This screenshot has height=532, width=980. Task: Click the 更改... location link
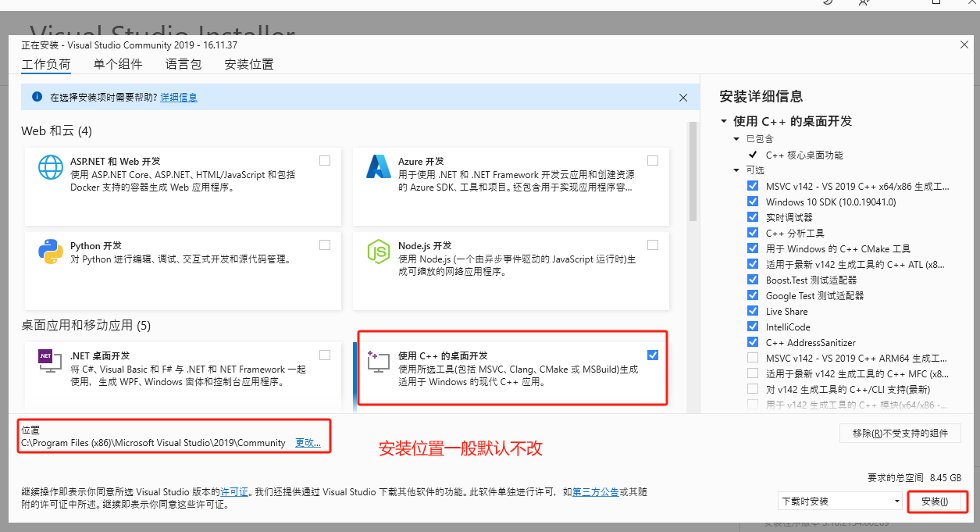308,443
